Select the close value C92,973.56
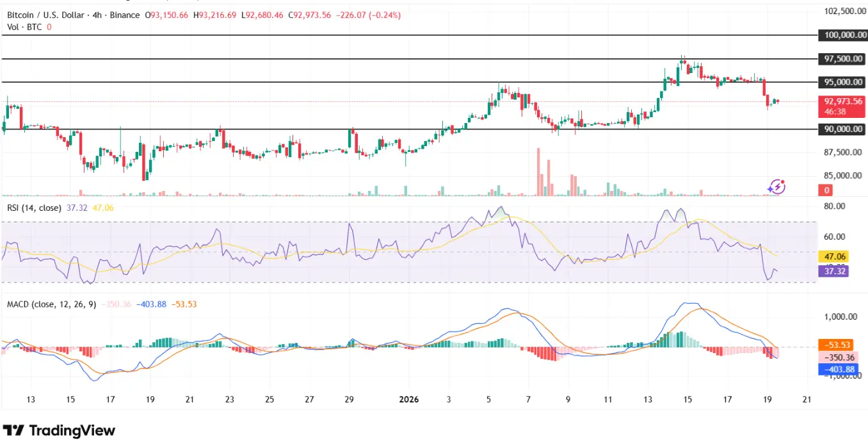Viewport: 868px width, 446px height. pos(310,15)
